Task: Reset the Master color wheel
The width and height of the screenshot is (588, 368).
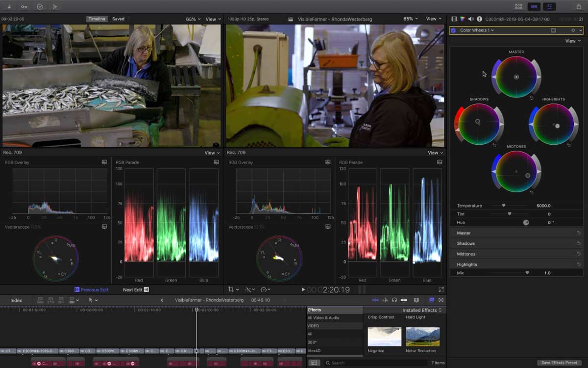Action: [532, 98]
